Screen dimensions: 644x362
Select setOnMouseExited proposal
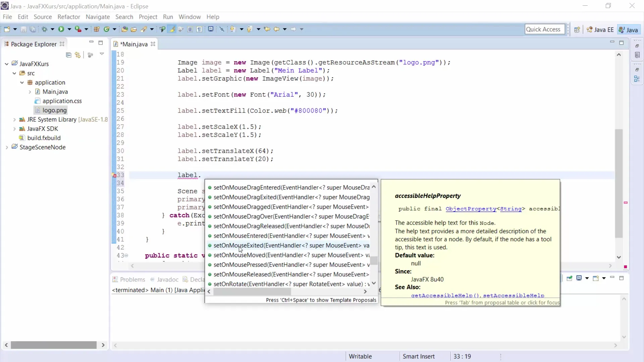[x=288, y=245]
